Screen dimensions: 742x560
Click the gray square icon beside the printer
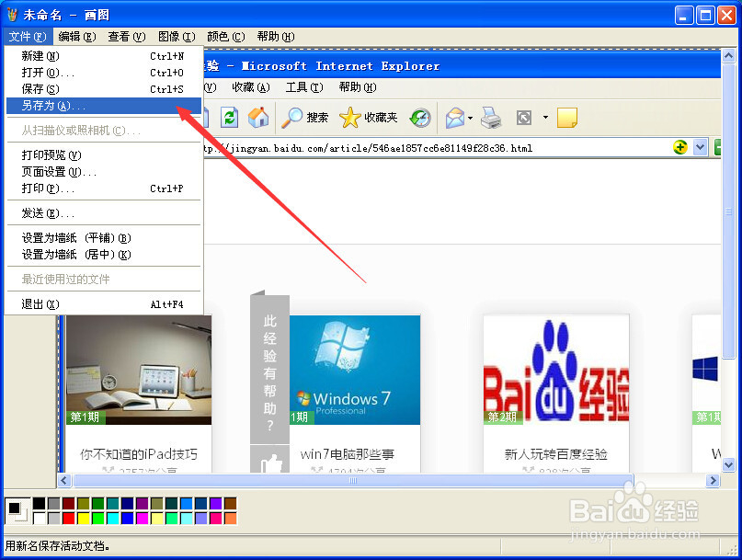click(x=524, y=118)
